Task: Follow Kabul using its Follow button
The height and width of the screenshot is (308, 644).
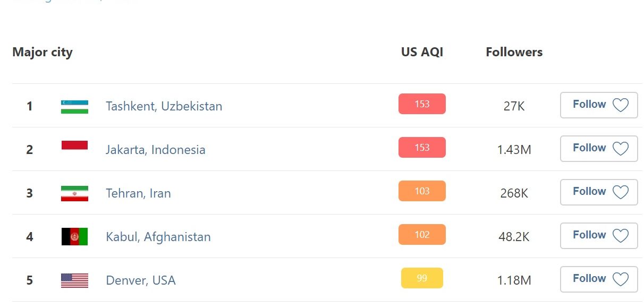Action: 599,235
